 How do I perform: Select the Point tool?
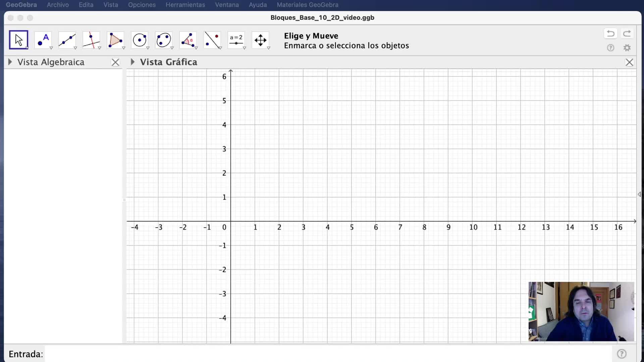[x=43, y=40]
